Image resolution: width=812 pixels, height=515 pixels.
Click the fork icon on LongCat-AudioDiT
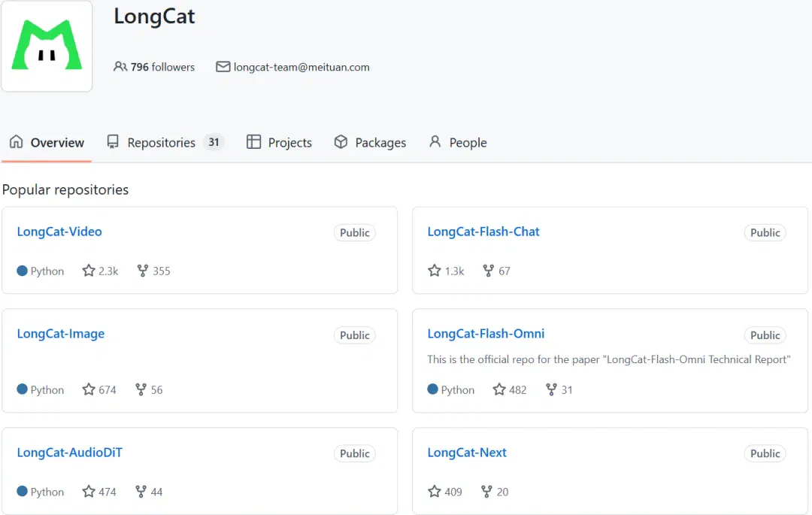(141, 491)
